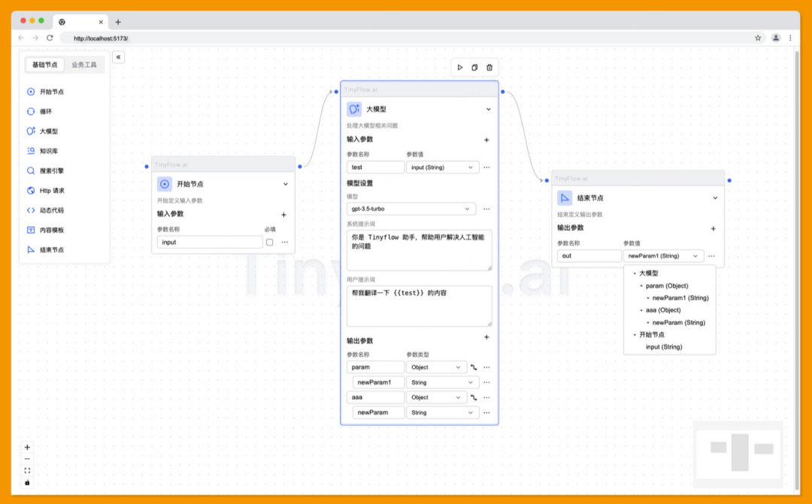This screenshot has height=504, width=812.
Task: Run the selected node with play icon
Action: tap(460, 68)
